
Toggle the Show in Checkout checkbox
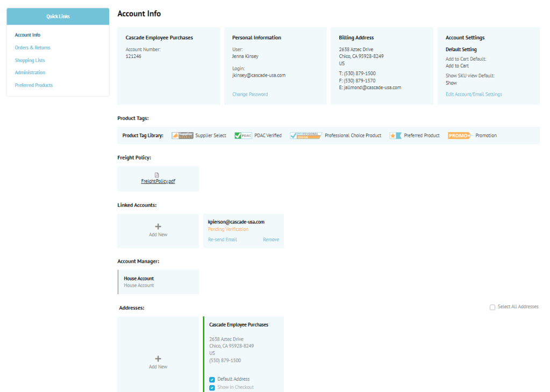pos(212,388)
